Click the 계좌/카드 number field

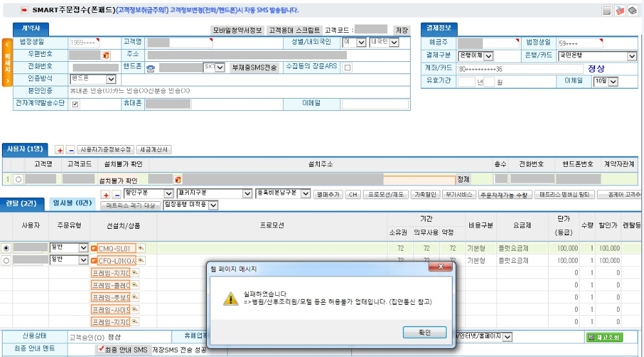coord(520,69)
